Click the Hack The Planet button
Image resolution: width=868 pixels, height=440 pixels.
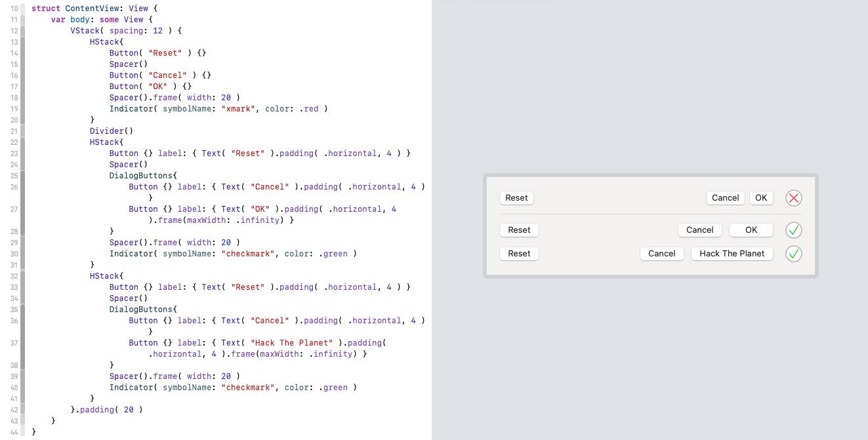coord(732,254)
